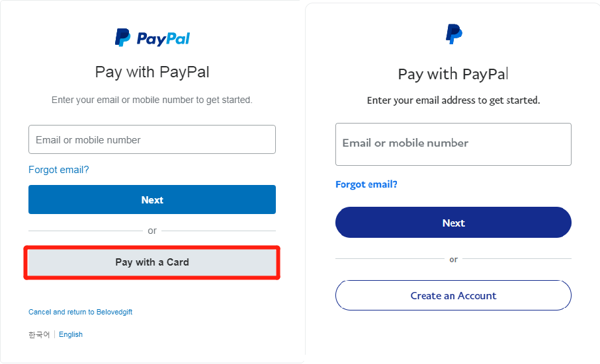Click the rounded dark navy Next button
600x364 pixels.
tap(453, 222)
